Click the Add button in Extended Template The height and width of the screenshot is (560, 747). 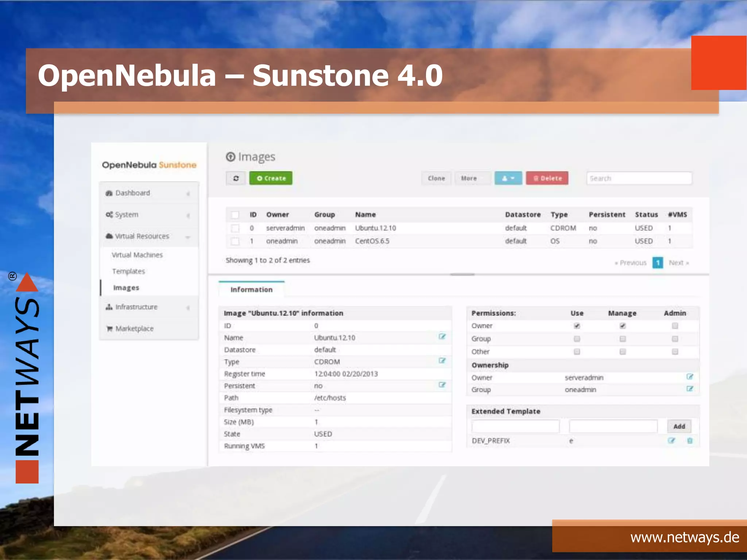pyautogui.click(x=679, y=426)
